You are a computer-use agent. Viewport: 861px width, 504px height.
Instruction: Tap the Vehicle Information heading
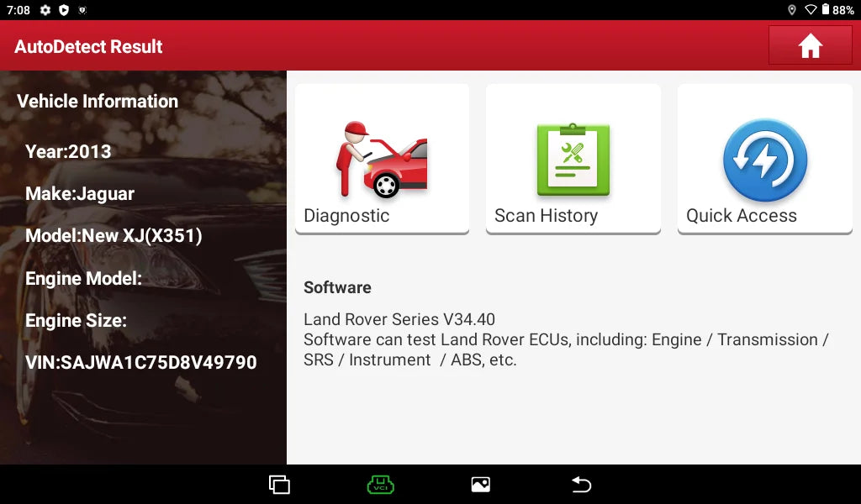pyautogui.click(x=98, y=102)
